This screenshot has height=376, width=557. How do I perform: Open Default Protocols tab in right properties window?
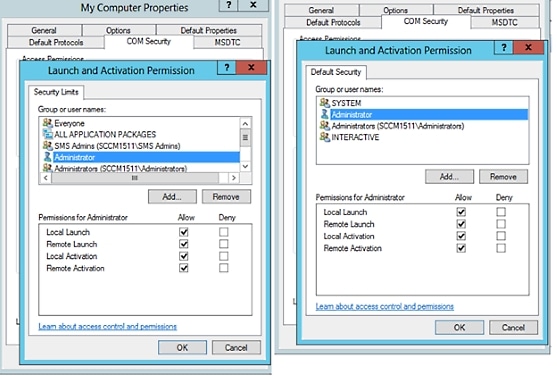333,22
